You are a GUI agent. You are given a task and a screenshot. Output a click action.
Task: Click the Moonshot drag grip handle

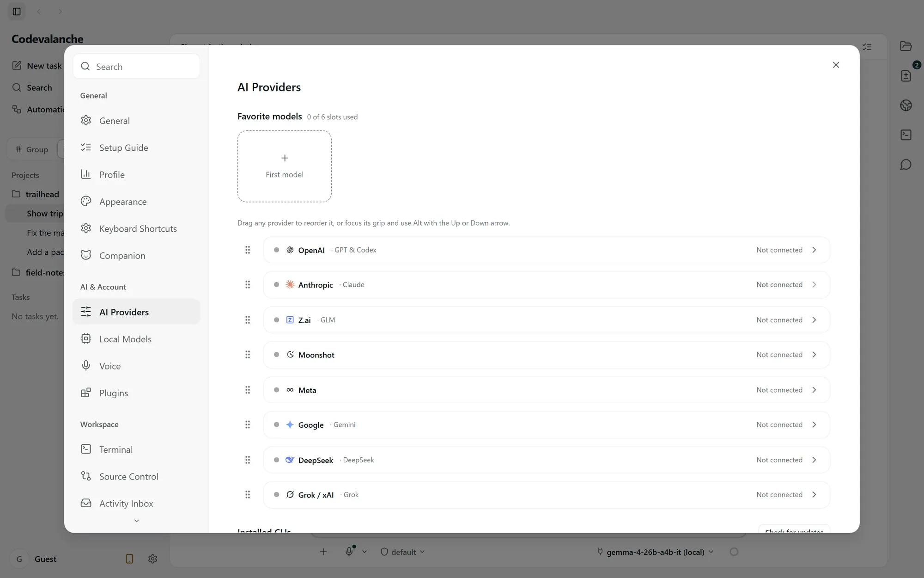248,355
